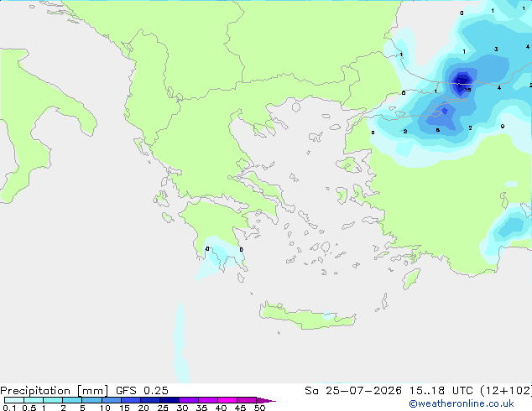Click the (12+102) forecast offset text
The height and width of the screenshot is (411, 532).
[x=506, y=391]
